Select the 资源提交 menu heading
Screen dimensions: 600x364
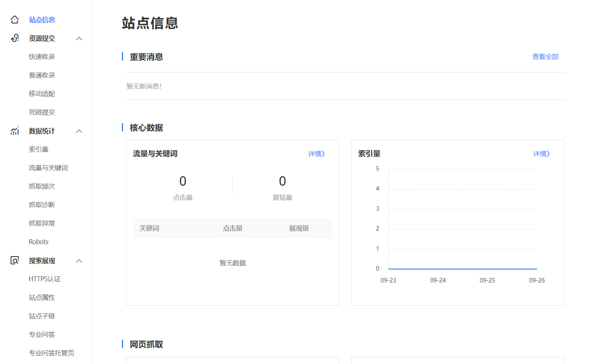click(42, 38)
